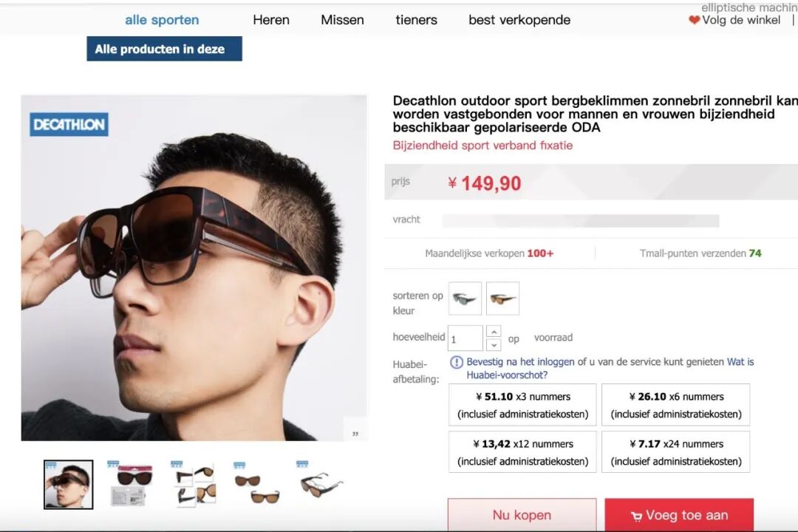Choose the ¥51.10 x3 installment option
This screenshot has height=532, width=798.
[x=522, y=405]
